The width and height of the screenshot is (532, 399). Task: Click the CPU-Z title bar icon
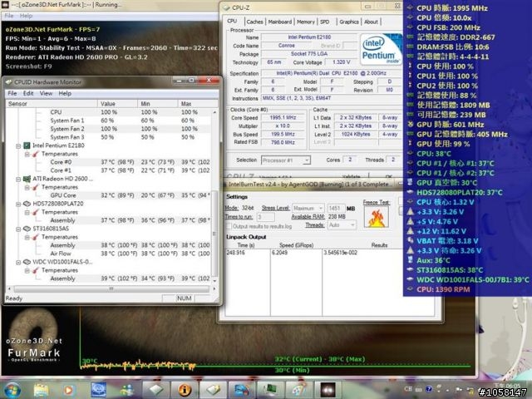(226, 7)
